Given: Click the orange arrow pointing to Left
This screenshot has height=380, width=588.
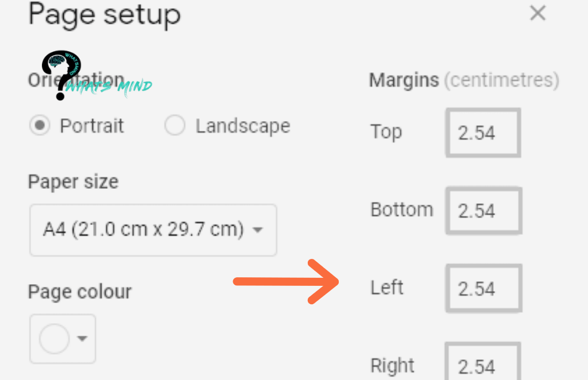Looking at the screenshot, I should click(287, 281).
